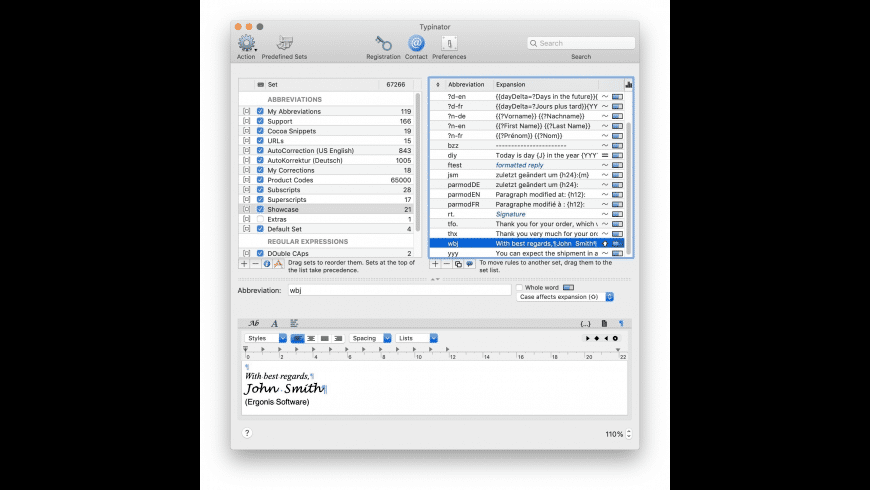The width and height of the screenshot is (870, 490).
Task: Open the Lists dropdown
Action: 417,339
